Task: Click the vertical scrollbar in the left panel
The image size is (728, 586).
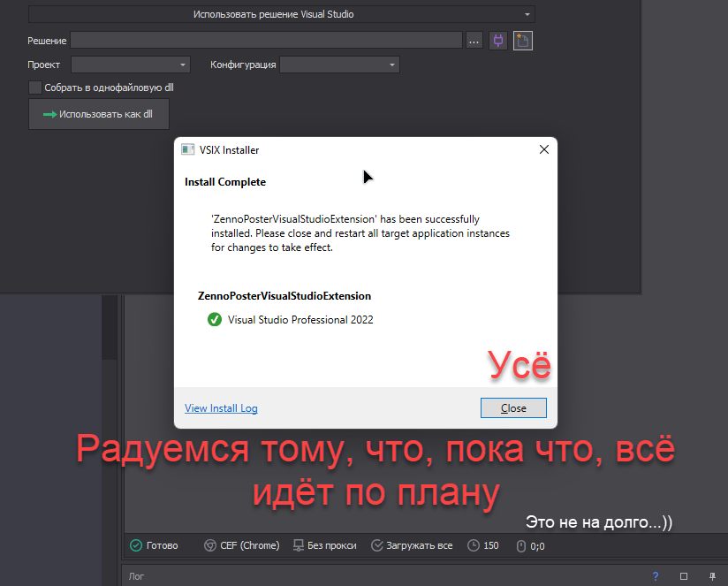Action: coord(110,327)
